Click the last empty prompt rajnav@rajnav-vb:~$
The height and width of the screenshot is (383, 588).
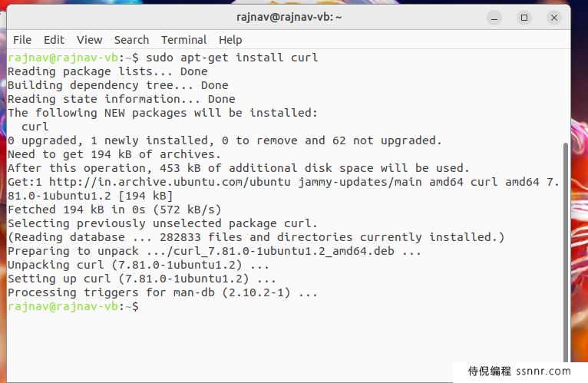[x=73, y=306]
